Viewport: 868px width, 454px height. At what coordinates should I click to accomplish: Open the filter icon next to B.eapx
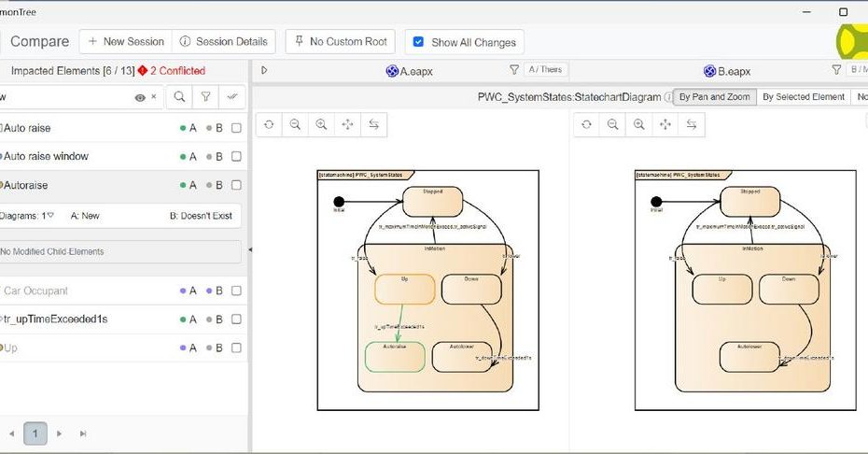(x=836, y=70)
